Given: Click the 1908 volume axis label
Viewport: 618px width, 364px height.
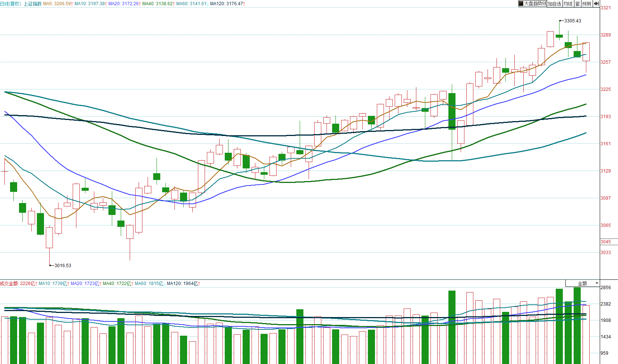Looking at the screenshot, I should click(x=606, y=320).
